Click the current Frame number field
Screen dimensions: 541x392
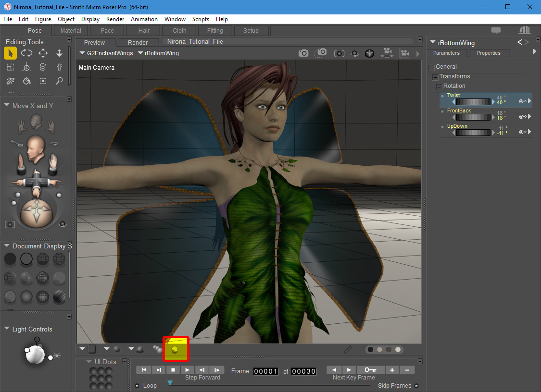(x=266, y=371)
